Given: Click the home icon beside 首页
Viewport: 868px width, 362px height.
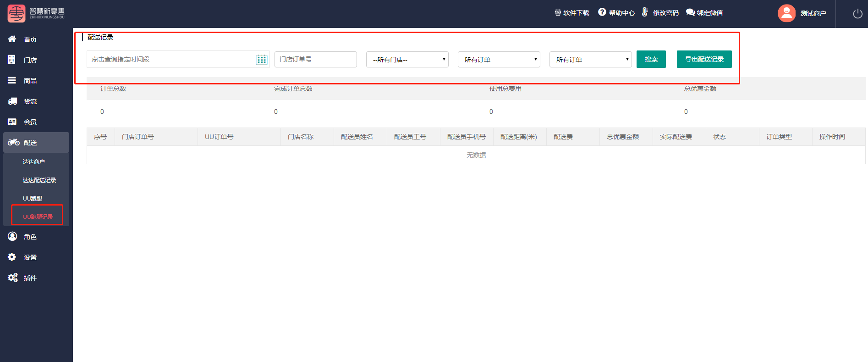Looking at the screenshot, I should pos(12,39).
